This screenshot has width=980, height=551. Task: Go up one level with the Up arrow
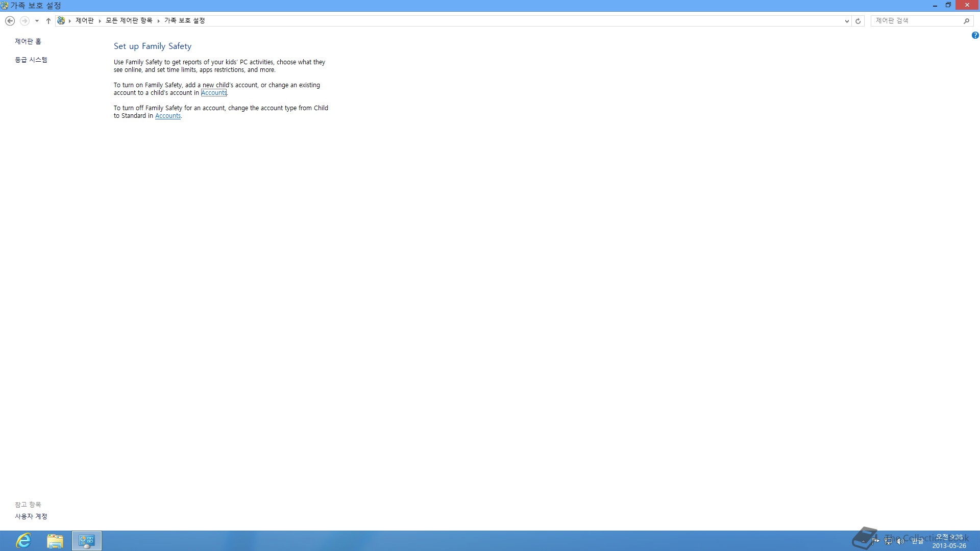pos(48,21)
